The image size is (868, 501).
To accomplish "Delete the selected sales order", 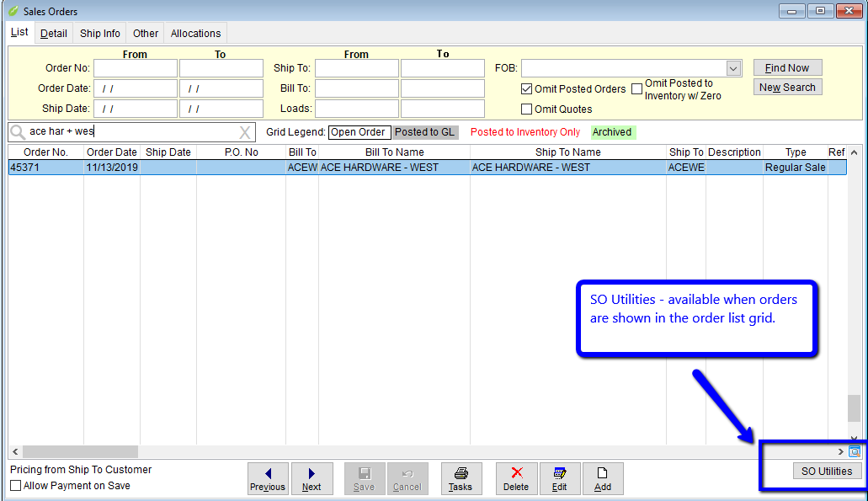I will pos(516,478).
